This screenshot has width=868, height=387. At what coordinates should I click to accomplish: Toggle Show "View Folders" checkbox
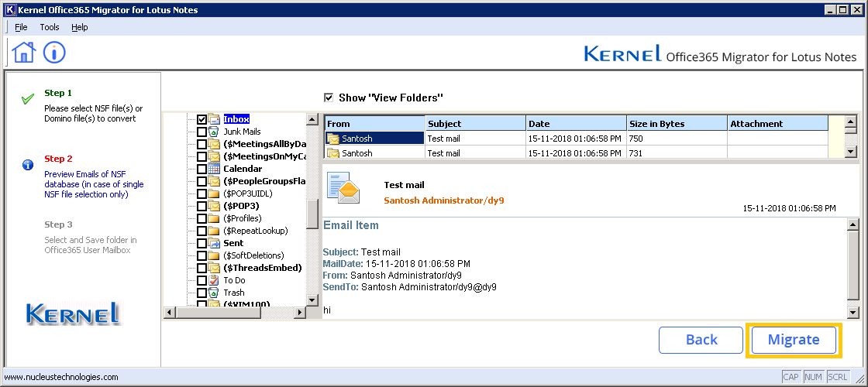coord(329,98)
